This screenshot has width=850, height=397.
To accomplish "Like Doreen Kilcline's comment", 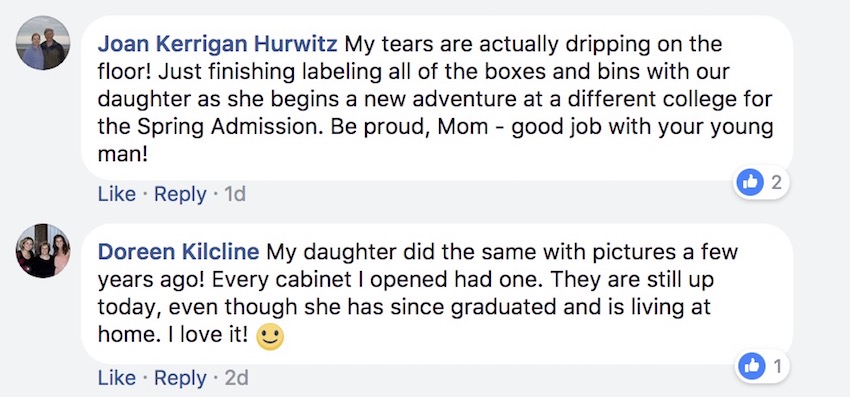I will pos(117,378).
